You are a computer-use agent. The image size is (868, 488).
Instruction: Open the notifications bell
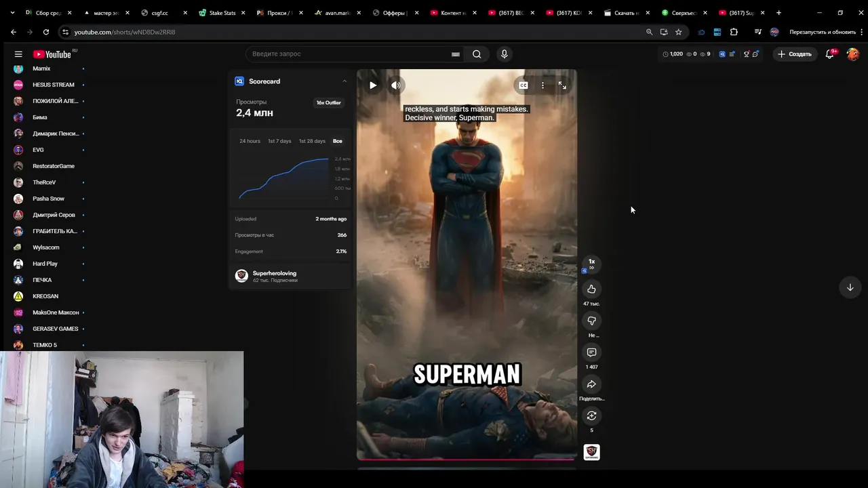pos(829,54)
